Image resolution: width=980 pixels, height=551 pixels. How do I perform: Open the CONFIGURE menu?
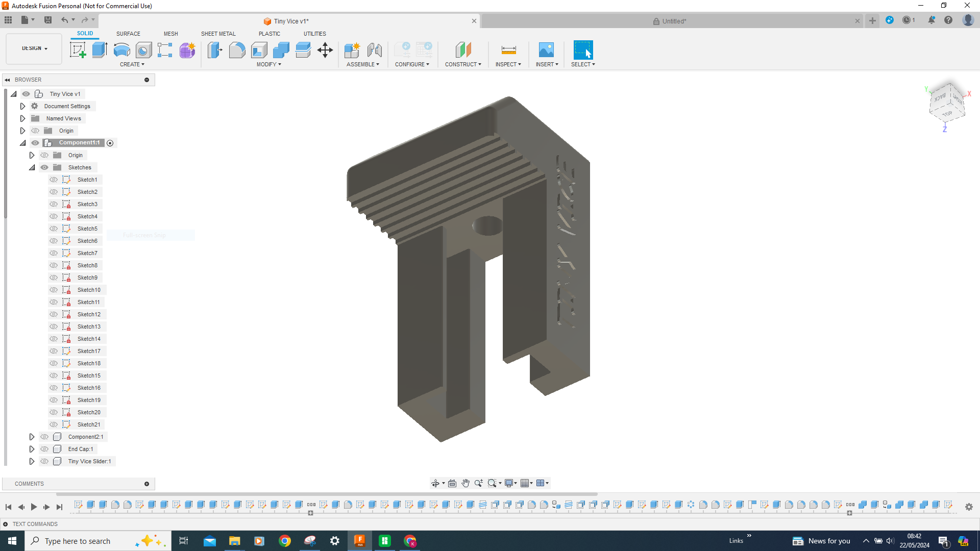(x=412, y=64)
